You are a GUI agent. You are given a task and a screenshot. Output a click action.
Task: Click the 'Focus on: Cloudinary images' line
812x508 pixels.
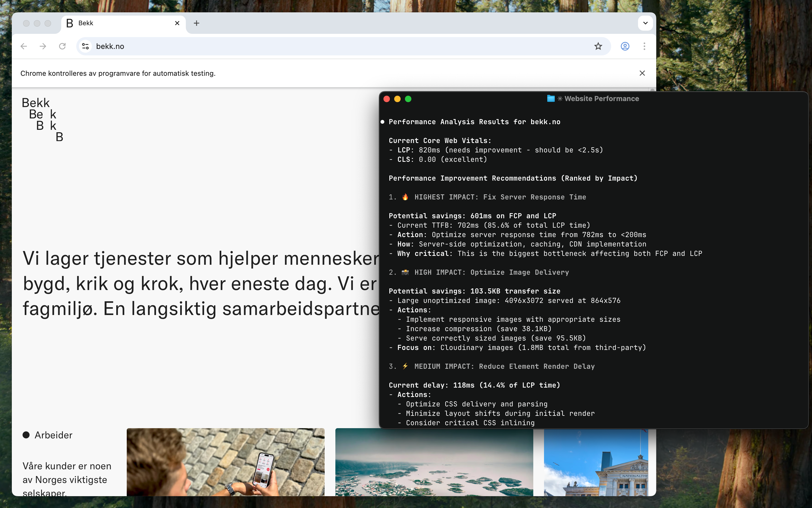tap(517, 348)
